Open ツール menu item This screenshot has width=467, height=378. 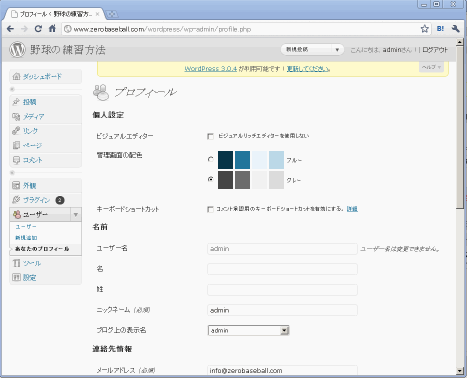coord(32,263)
